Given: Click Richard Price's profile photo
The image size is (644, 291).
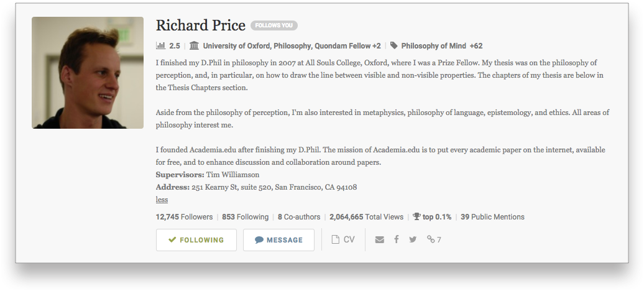Looking at the screenshot, I should pos(88,73).
